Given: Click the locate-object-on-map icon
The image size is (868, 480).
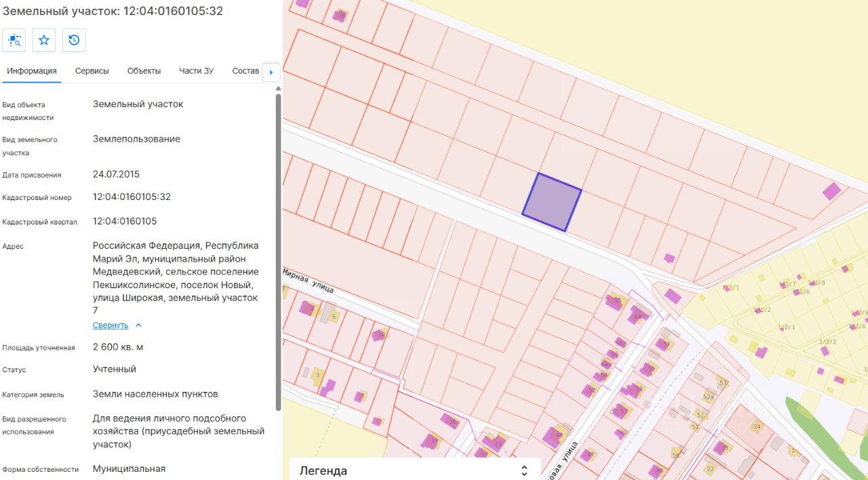Looking at the screenshot, I should tap(14, 40).
